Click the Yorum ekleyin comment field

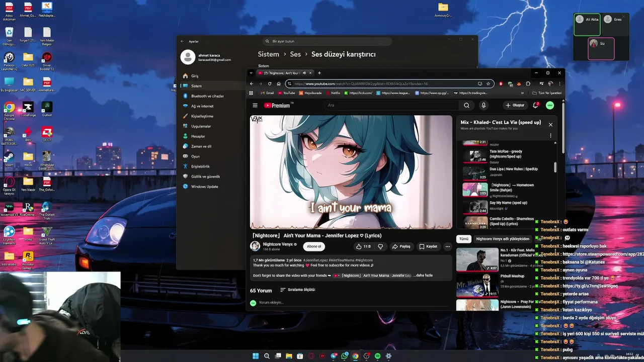[x=352, y=302]
